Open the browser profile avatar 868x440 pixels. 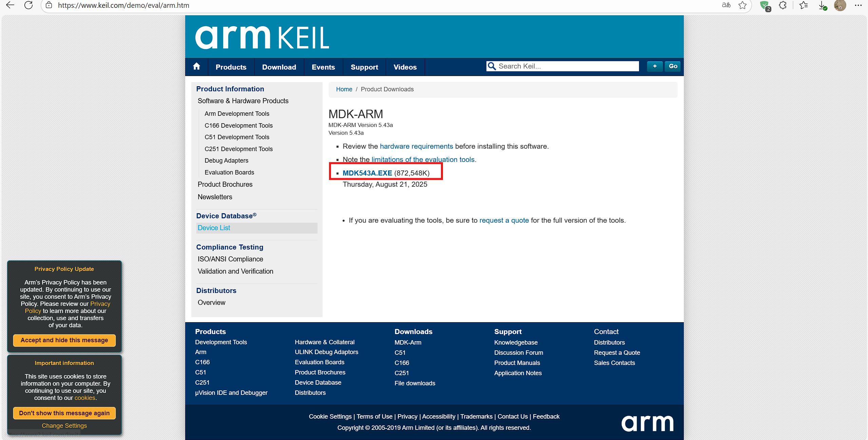840,5
